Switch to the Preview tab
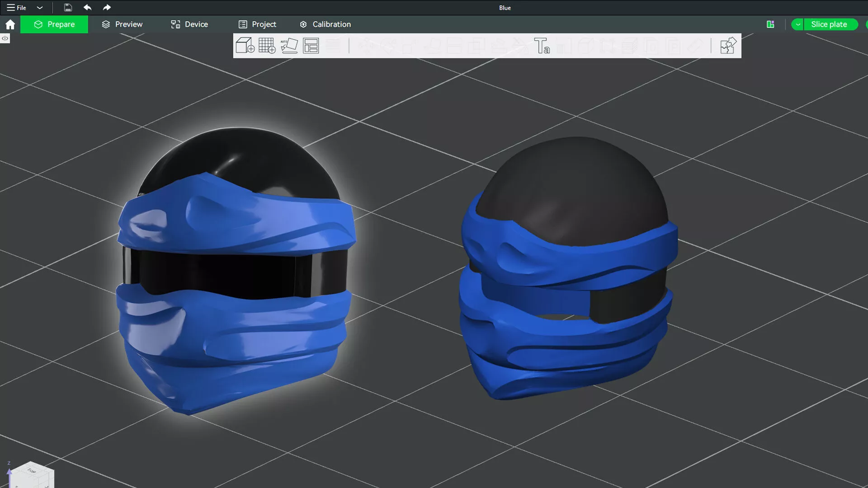 pos(122,24)
